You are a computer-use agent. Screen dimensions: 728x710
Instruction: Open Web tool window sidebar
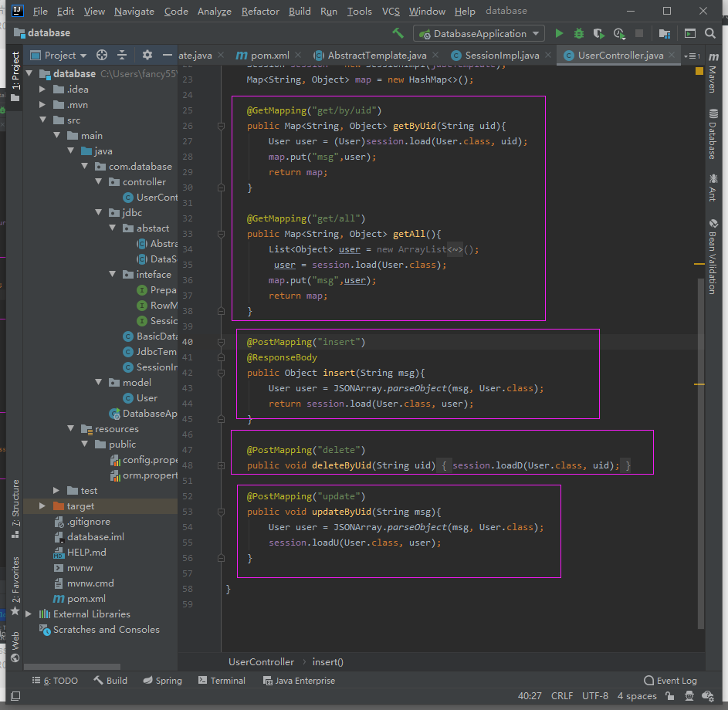15,647
